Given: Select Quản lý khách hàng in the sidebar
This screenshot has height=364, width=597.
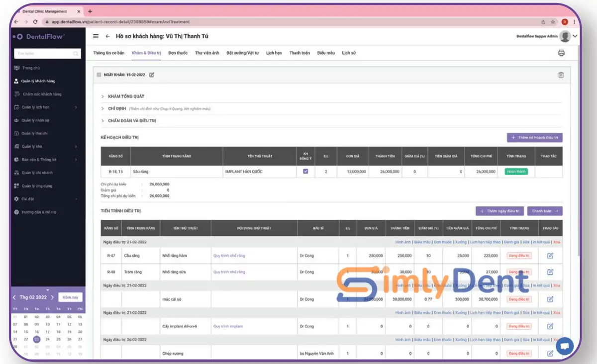Looking at the screenshot, I should click(38, 81).
